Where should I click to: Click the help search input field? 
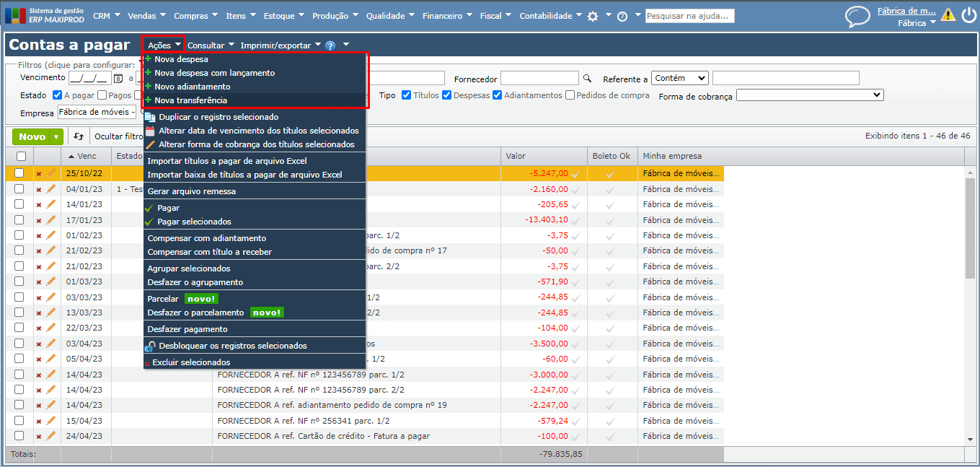(x=689, y=16)
